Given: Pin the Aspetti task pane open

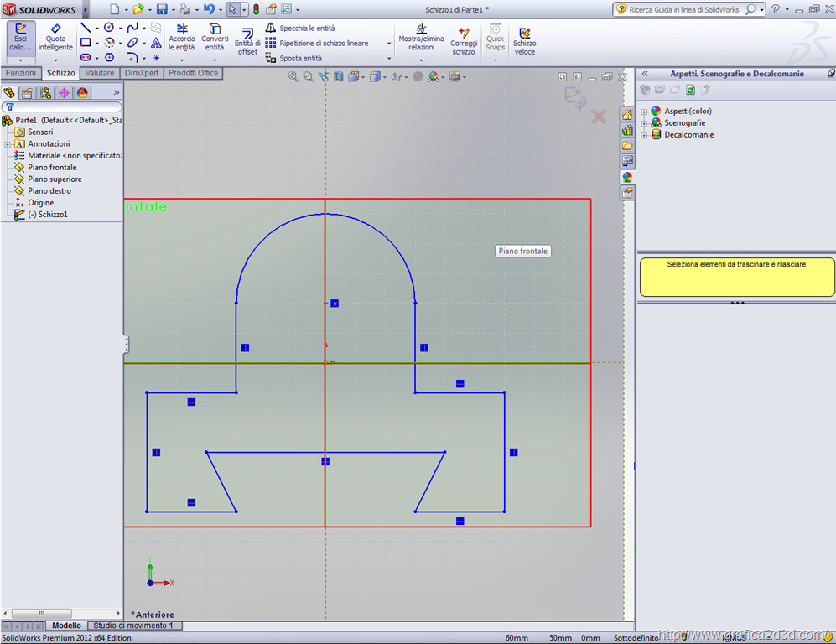Looking at the screenshot, I should (830, 74).
